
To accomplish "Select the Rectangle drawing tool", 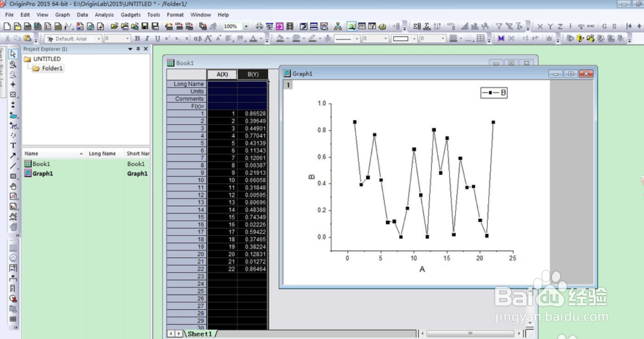I will (13, 176).
